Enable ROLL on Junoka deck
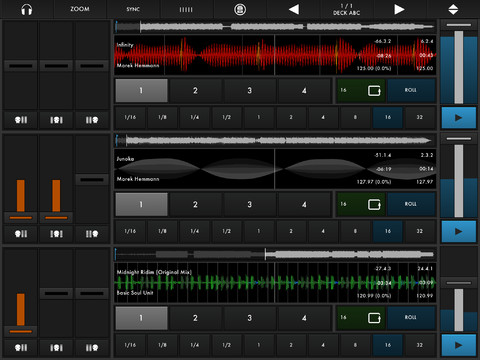This screenshot has height=360, width=480. click(x=411, y=204)
